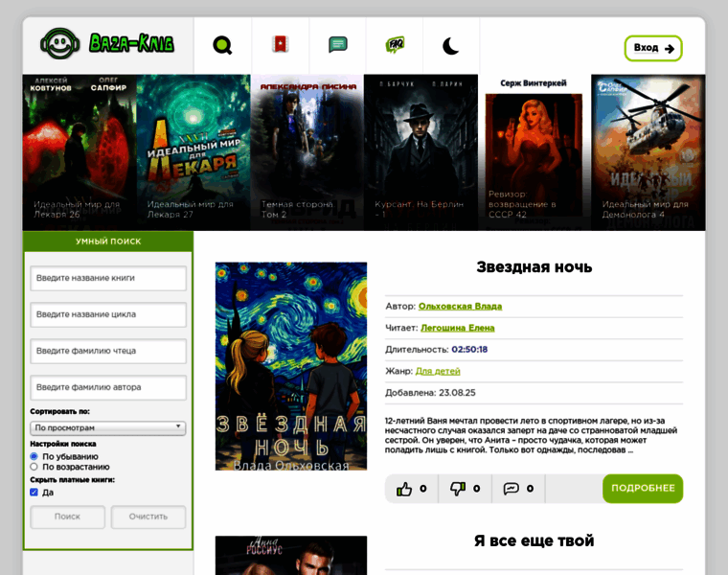Click the duration value 02:50:18

469,349
